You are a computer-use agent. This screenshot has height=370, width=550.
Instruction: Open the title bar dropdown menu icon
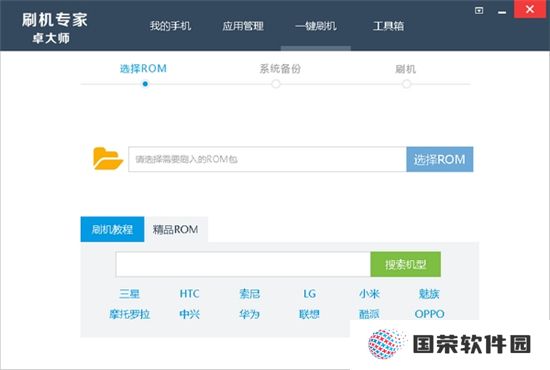pos(479,11)
